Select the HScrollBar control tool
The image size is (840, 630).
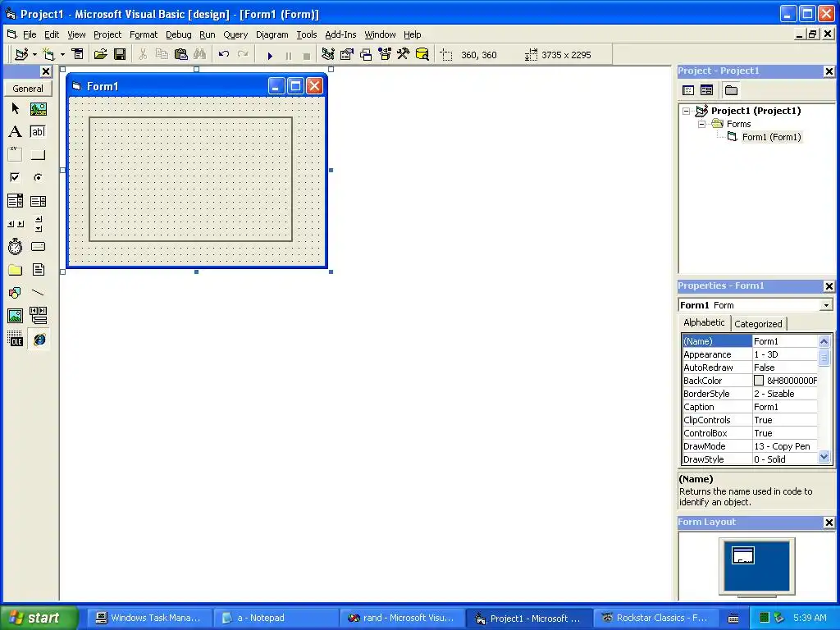click(15, 224)
